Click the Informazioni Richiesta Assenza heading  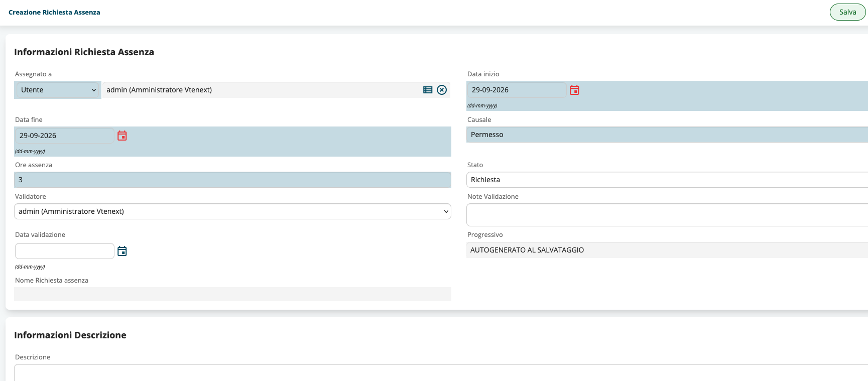pyautogui.click(x=84, y=52)
